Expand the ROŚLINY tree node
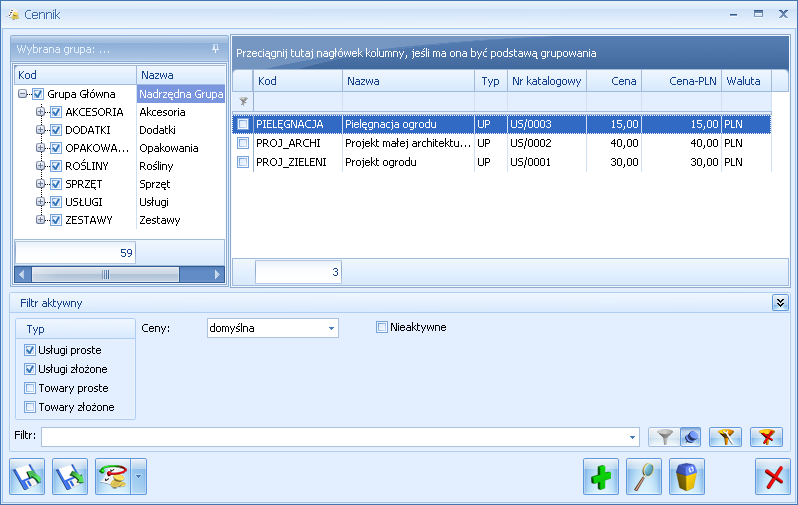Viewport: 798px width, 505px height. 40,165
